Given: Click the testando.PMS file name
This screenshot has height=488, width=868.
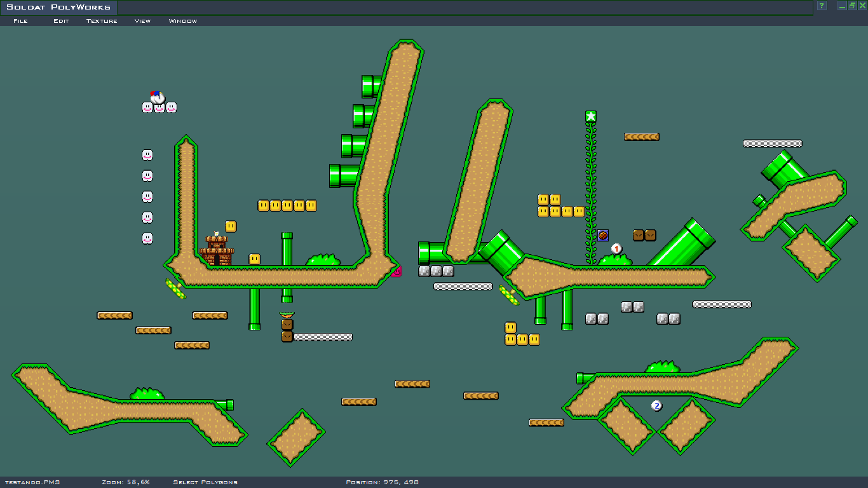Looking at the screenshot, I should coord(32,482).
